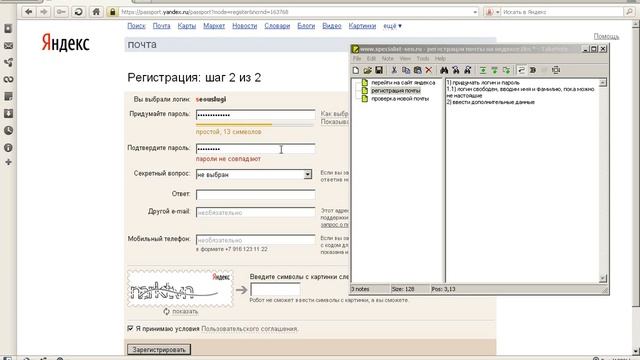This screenshot has width=640, height=360.
Task: Click the paste clipboard icon in TreePad
Action: 417,70
